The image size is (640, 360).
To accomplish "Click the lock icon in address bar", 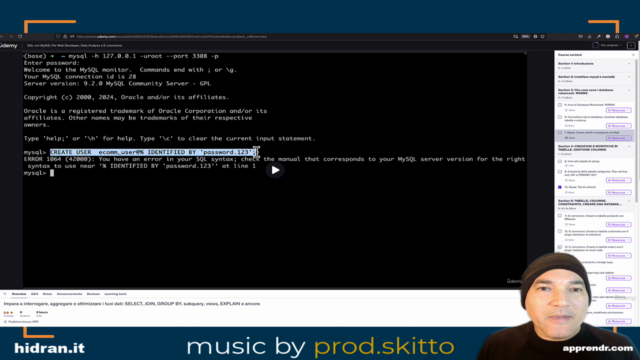I will (65, 36).
